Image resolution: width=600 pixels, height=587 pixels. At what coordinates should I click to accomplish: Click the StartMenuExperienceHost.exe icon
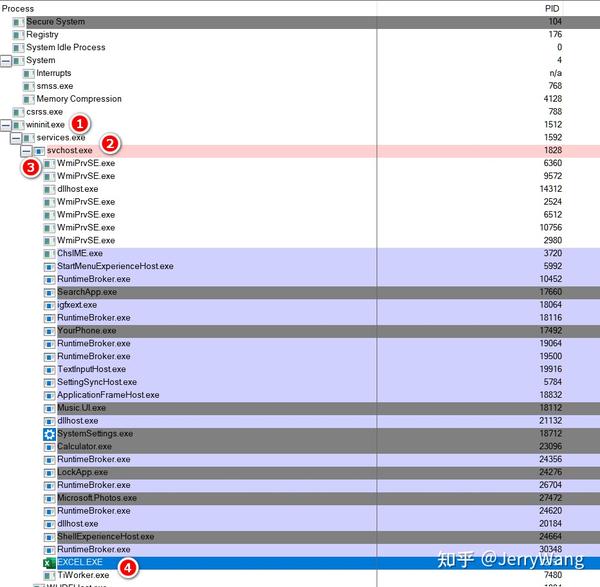(49, 267)
